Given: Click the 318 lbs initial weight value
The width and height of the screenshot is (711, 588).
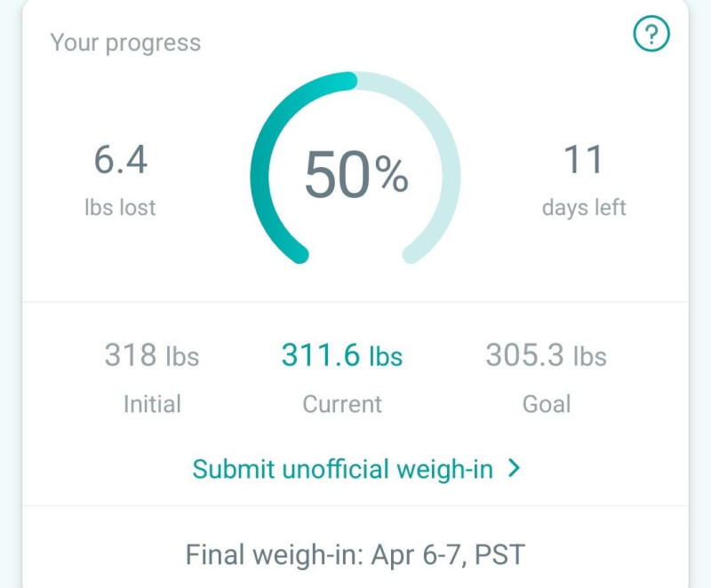Looking at the screenshot, I should [x=152, y=356].
